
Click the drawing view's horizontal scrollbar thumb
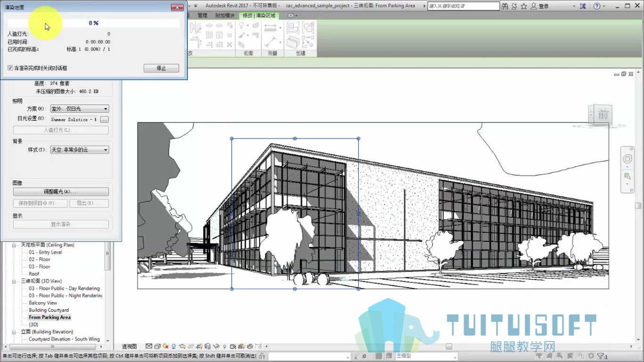[x=449, y=346]
